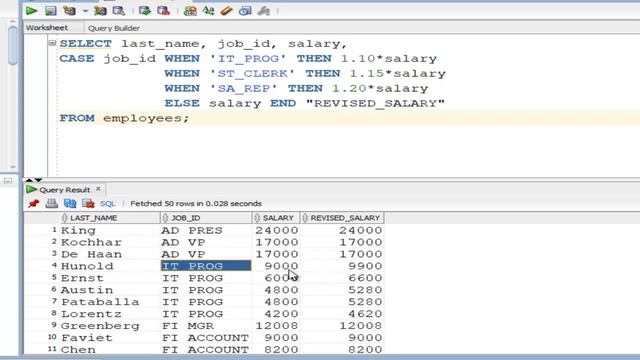Click the red-marked icon beside SQL link
640x360 pixels.
pyautogui.click(x=88, y=203)
